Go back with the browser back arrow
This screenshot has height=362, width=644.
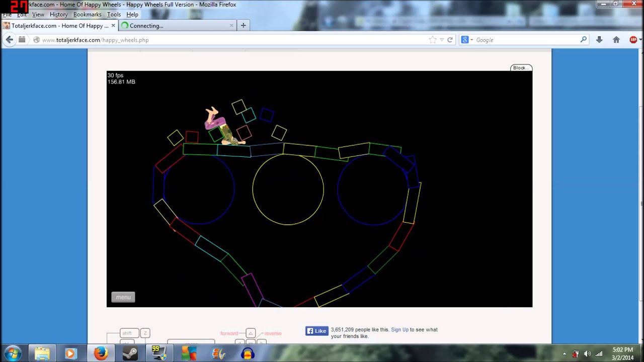pos(9,40)
